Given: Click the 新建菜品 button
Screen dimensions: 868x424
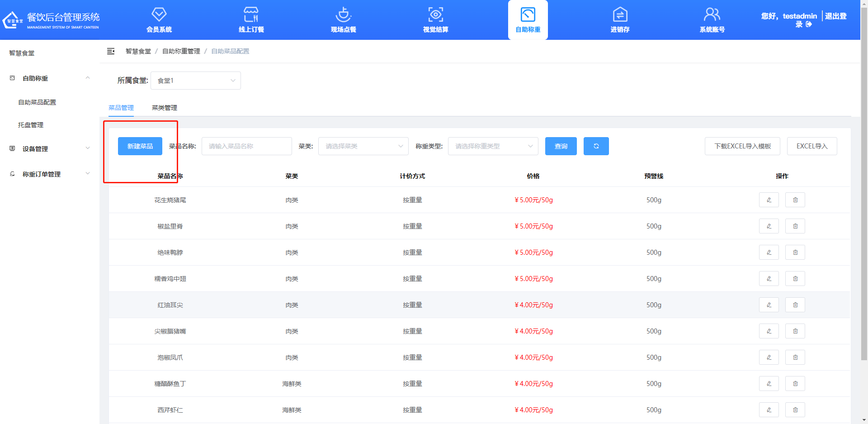Looking at the screenshot, I should pos(140,146).
